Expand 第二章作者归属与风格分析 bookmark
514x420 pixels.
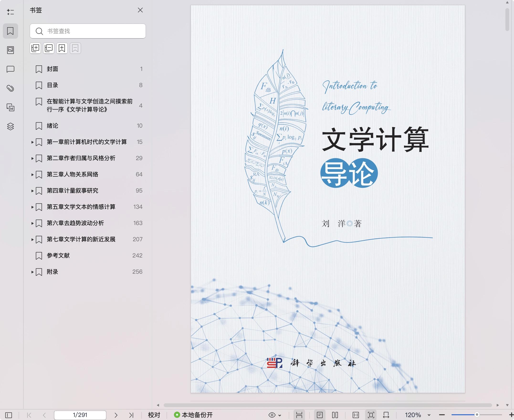(x=32, y=158)
